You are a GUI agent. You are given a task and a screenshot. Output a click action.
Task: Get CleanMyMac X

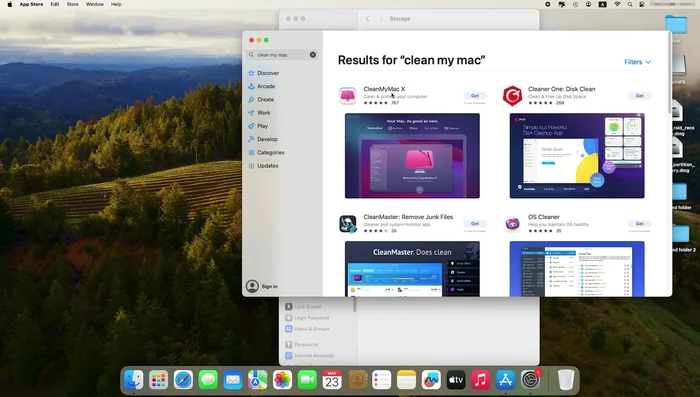[x=475, y=96]
